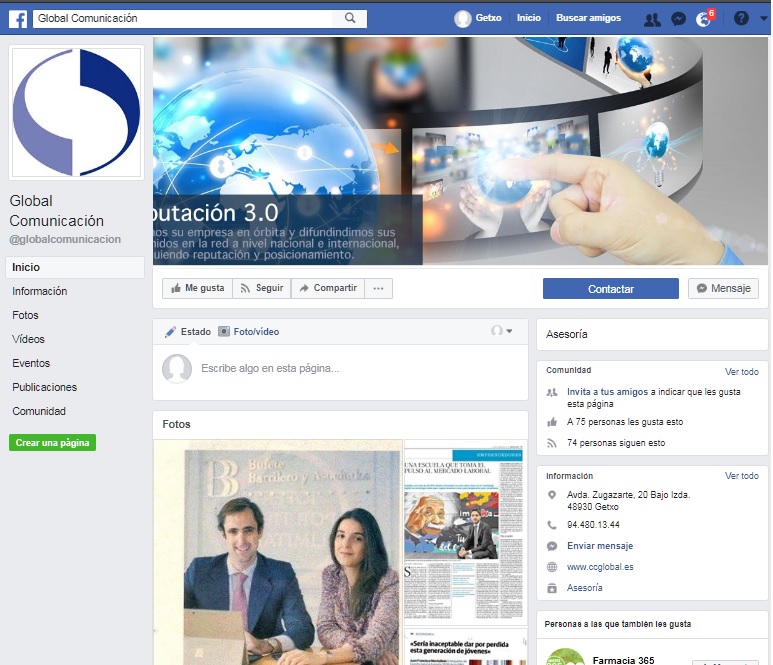
Task: Click the Mensaje button
Action: tap(723, 288)
